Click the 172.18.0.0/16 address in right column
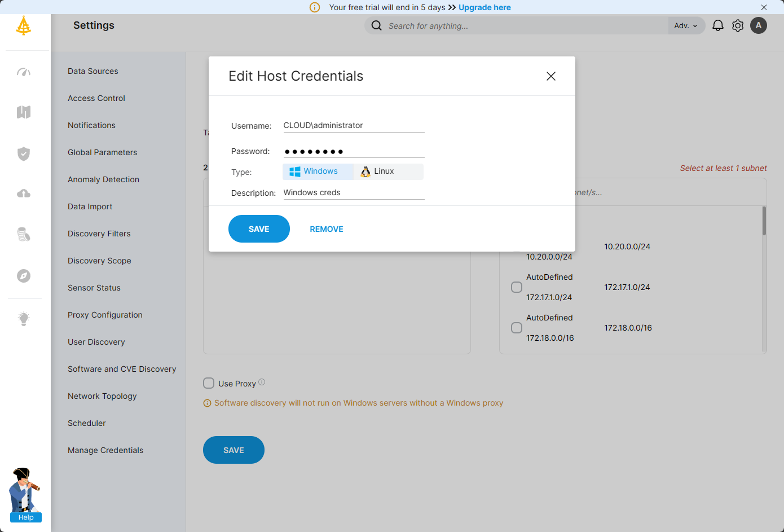Viewport: 784px width, 532px height. [628, 328]
